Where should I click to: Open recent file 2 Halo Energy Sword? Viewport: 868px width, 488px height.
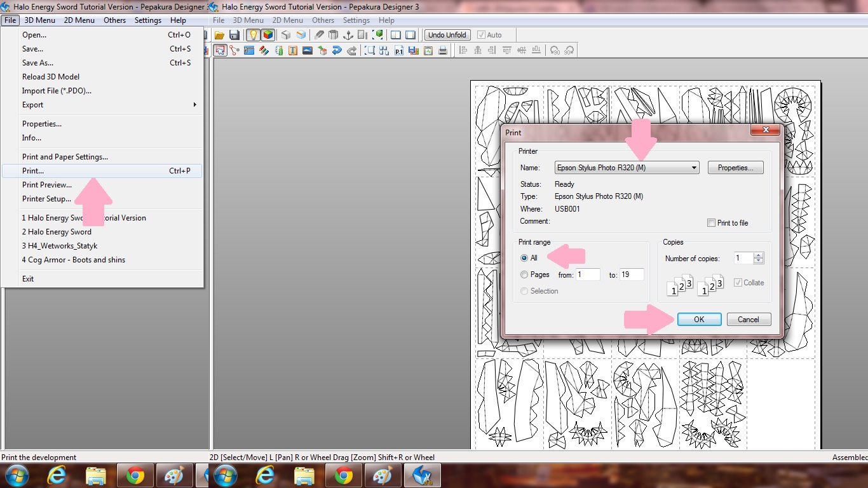(102, 232)
